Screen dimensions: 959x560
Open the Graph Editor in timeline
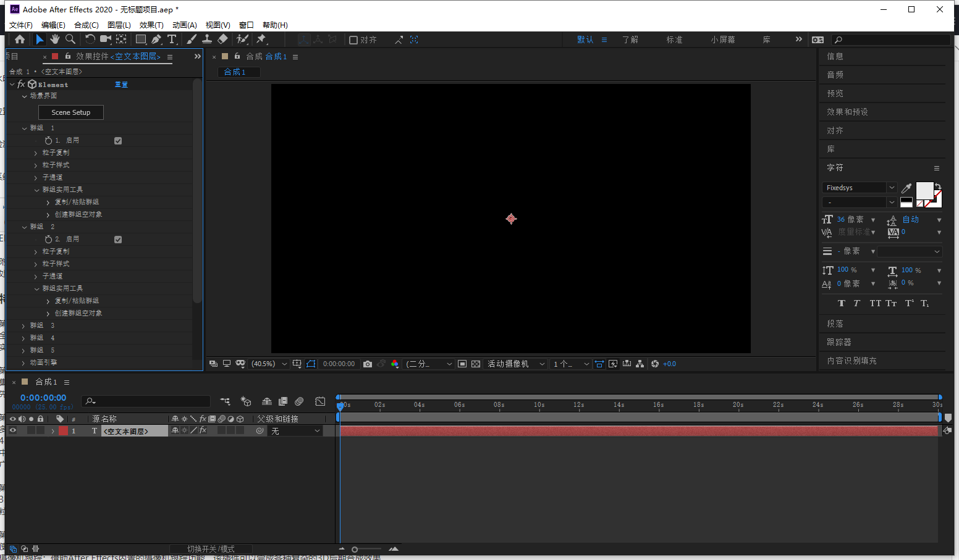click(320, 401)
